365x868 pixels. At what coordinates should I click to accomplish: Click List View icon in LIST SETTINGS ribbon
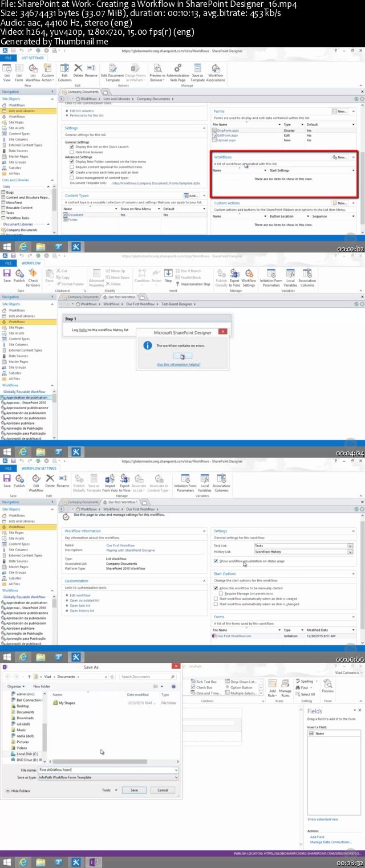point(7,71)
